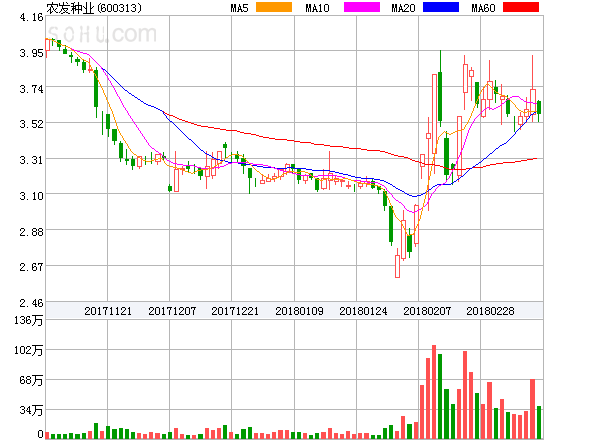Click the tallest red volume bar
The height and width of the screenshot is (440, 600).
[434, 392]
